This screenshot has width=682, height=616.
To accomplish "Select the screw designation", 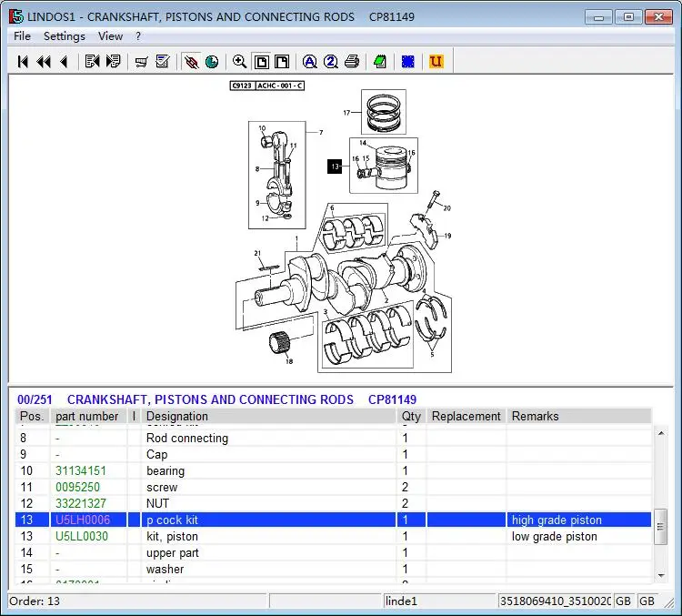I will [162, 487].
